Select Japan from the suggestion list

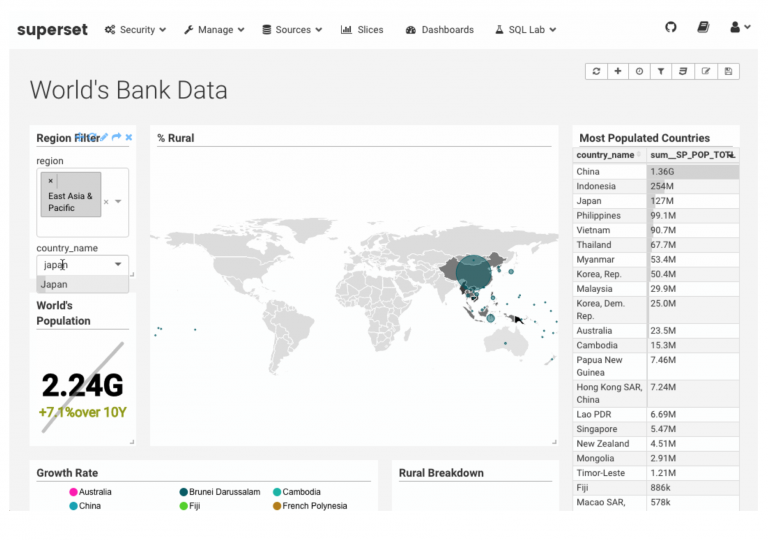click(x=55, y=285)
